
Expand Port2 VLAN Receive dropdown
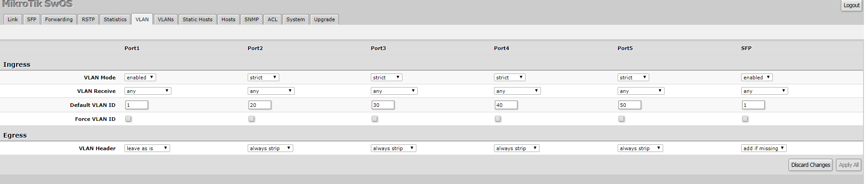[271, 91]
